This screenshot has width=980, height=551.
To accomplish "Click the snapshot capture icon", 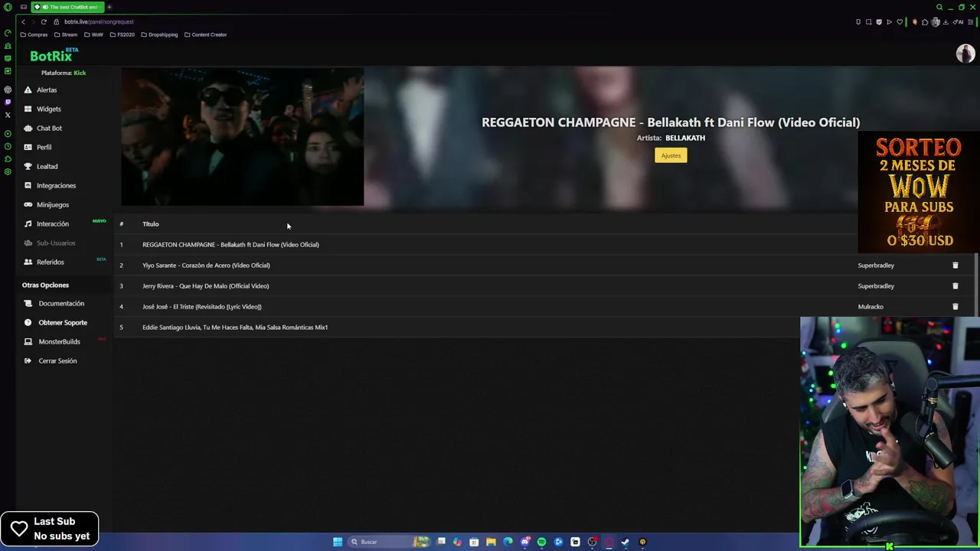I will pyautogui.click(x=869, y=22).
